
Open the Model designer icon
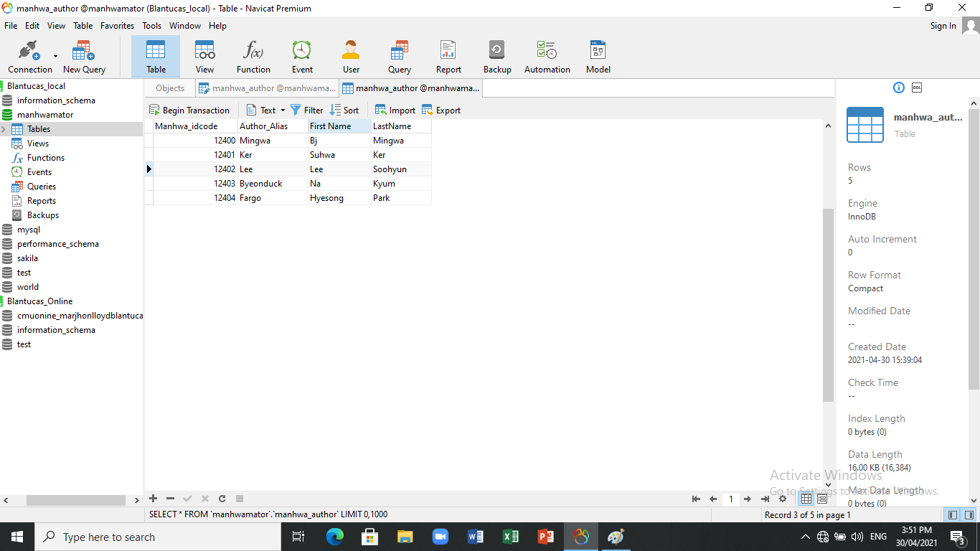[x=598, y=57]
